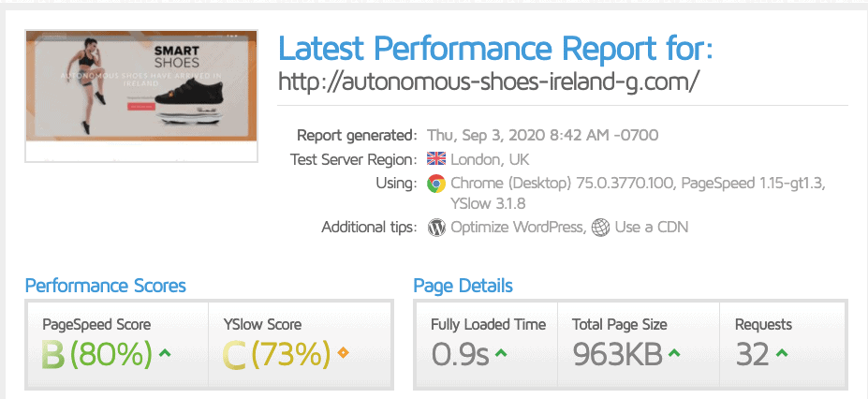Click the UK flag icon
The image size is (868, 399).
tap(436, 159)
